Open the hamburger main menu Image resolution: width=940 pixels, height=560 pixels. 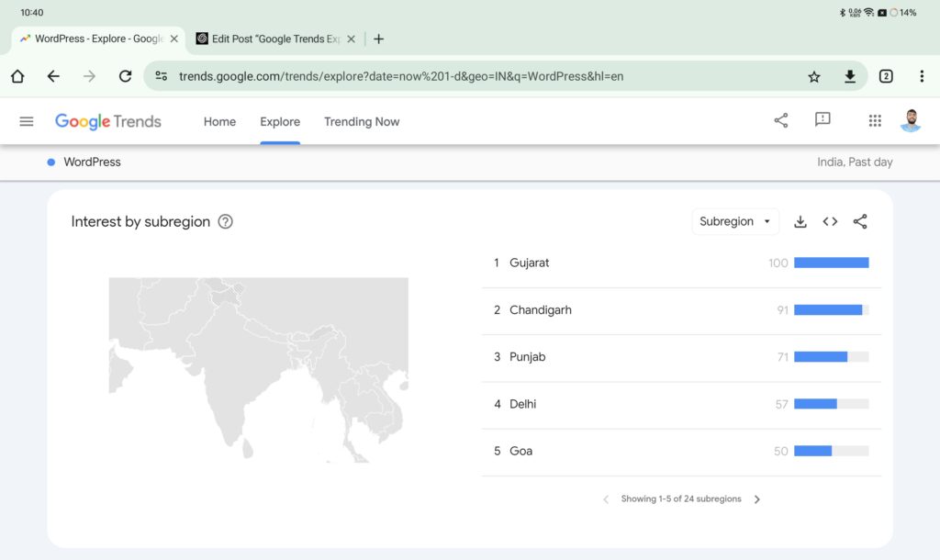click(27, 121)
